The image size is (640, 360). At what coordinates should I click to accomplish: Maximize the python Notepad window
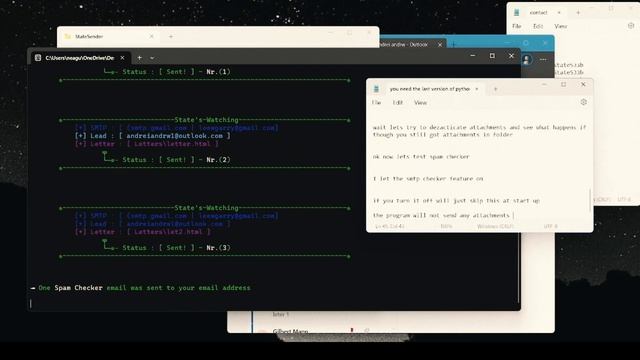(564, 84)
